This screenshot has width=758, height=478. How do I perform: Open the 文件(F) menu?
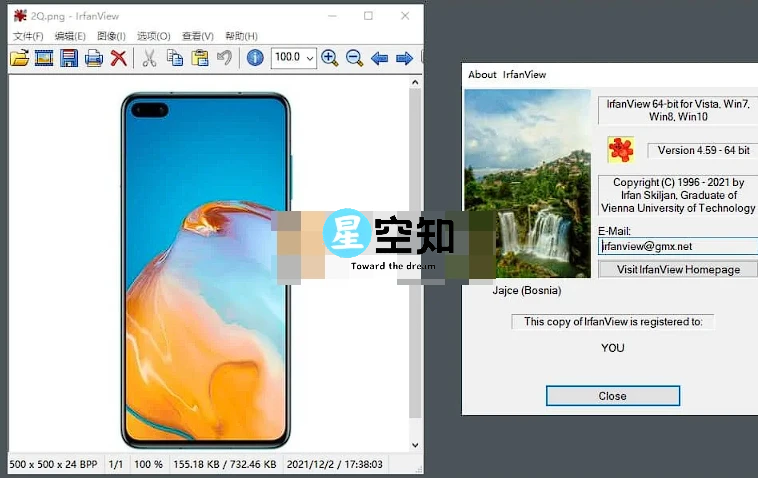28,36
